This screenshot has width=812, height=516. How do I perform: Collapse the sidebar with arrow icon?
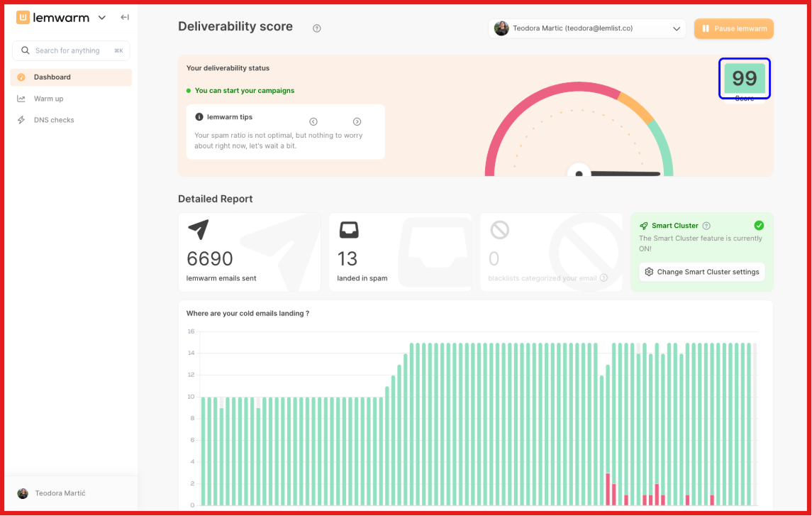click(125, 17)
